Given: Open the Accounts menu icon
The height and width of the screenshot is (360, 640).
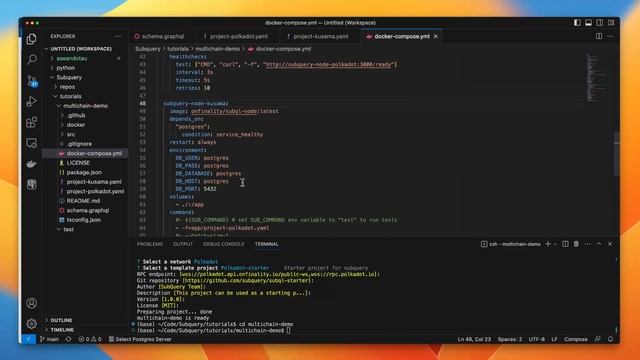Looking at the screenshot, I should 31,303.
